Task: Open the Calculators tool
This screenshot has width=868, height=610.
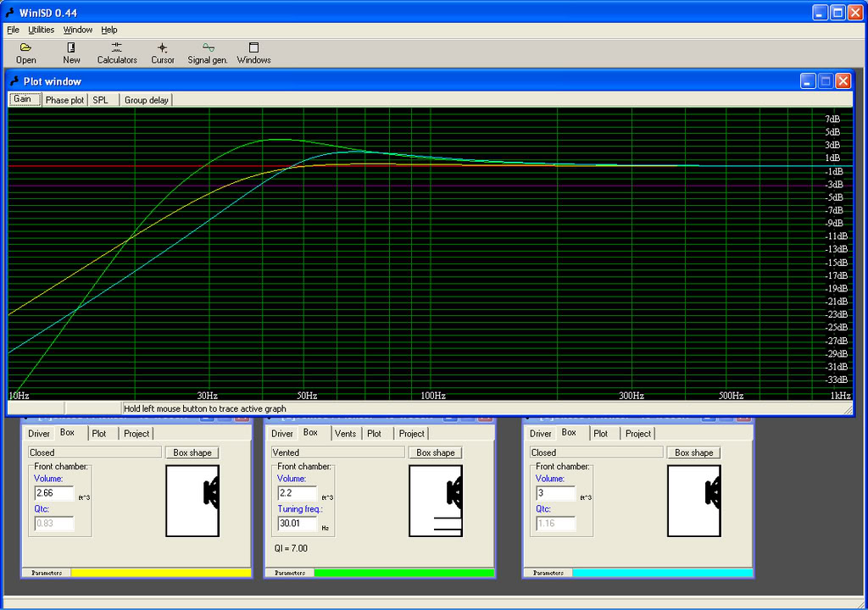Action: [x=117, y=53]
